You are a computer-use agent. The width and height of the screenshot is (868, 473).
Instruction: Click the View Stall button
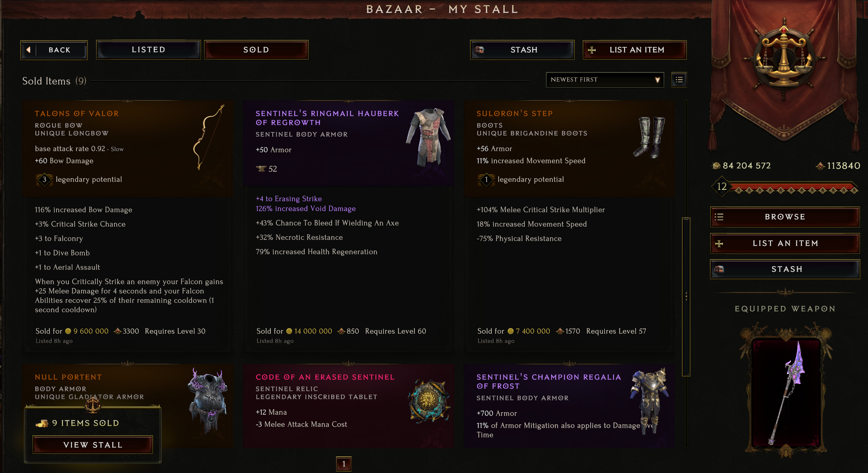click(x=93, y=445)
